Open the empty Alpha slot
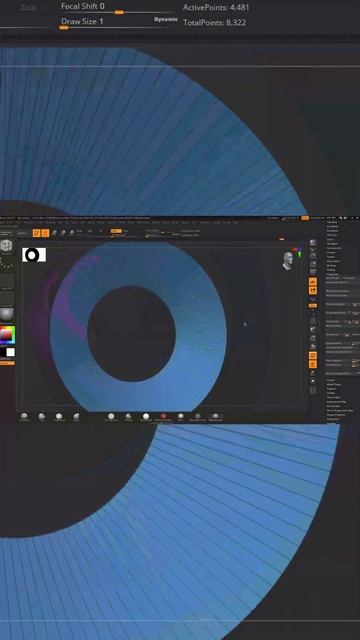The height and width of the screenshot is (640, 360). coord(7,281)
